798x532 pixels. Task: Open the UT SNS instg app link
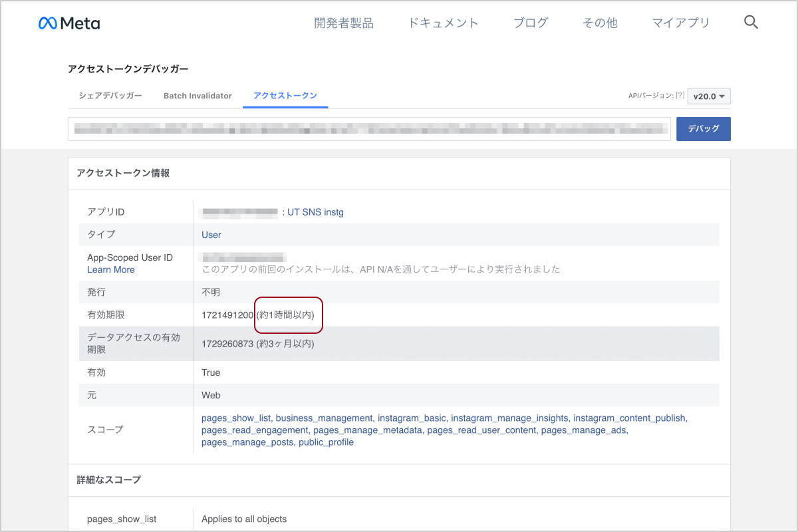point(315,212)
